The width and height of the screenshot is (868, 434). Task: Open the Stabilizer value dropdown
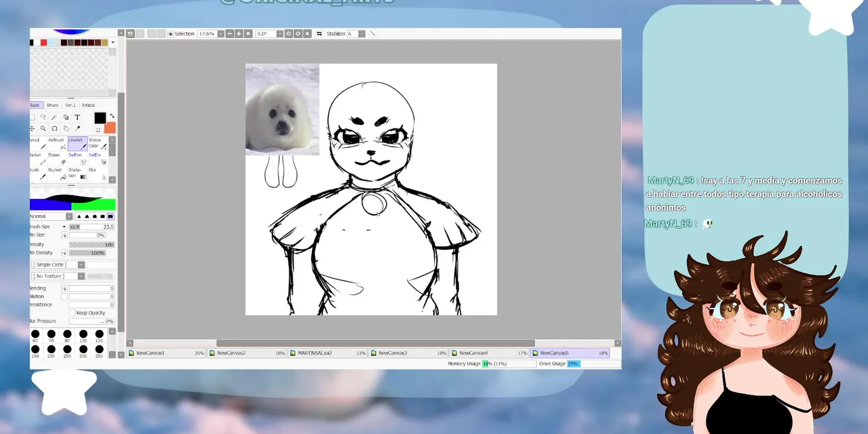coord(362,34)
